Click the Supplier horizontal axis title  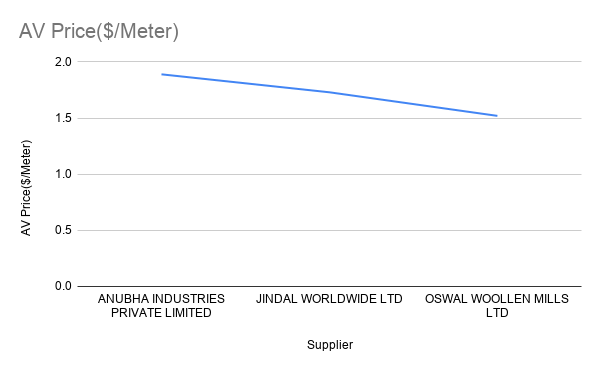point(330,345)
